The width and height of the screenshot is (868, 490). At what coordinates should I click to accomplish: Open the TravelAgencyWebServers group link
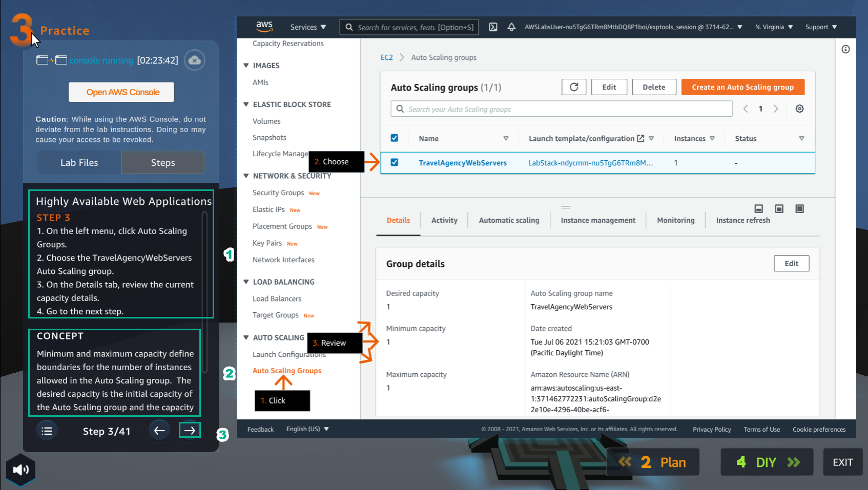pos(463,163)
